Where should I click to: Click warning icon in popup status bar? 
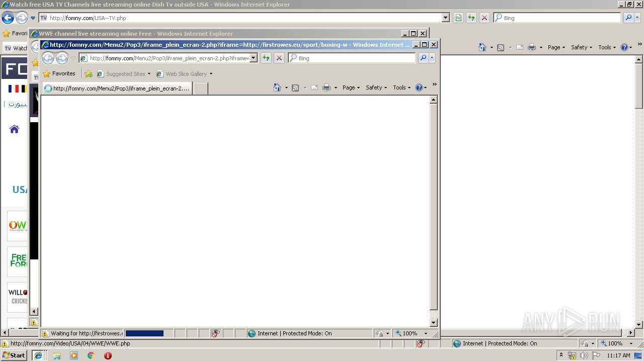click(45, 333)
